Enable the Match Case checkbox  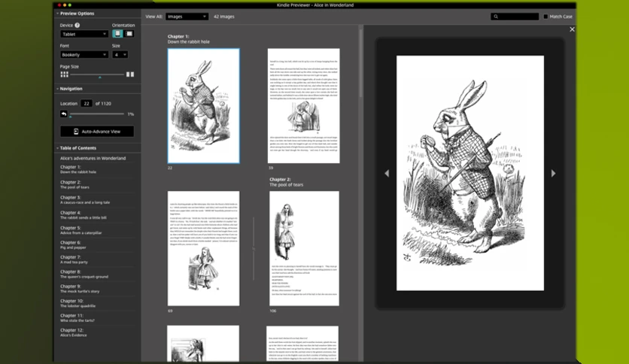[x=545, y=17]
